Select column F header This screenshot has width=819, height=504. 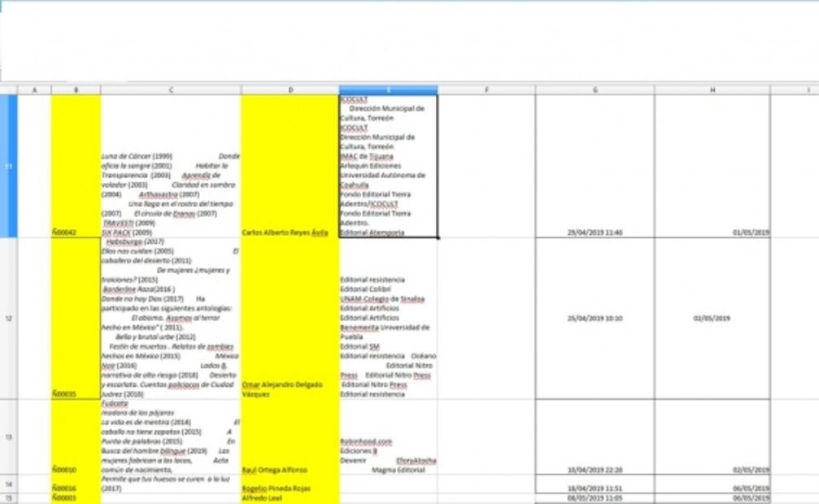[x=486, y=90]
